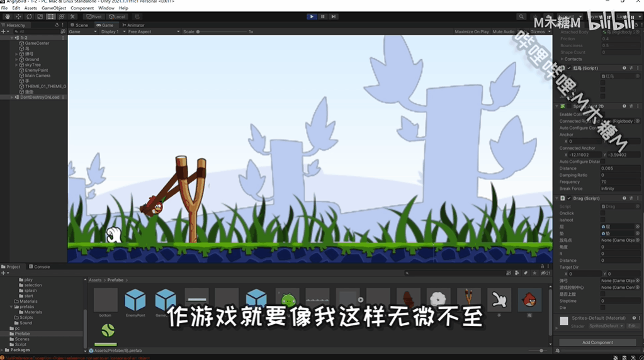Switch to the Console tab
644x360 pixels.
pyautogui.click(x=40, y=267)
